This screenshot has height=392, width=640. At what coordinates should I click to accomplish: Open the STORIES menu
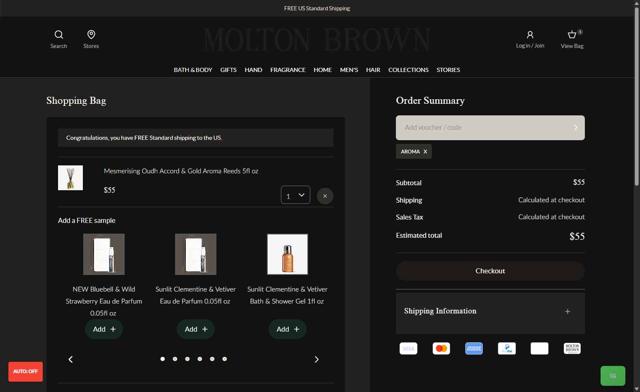(448, 70)
